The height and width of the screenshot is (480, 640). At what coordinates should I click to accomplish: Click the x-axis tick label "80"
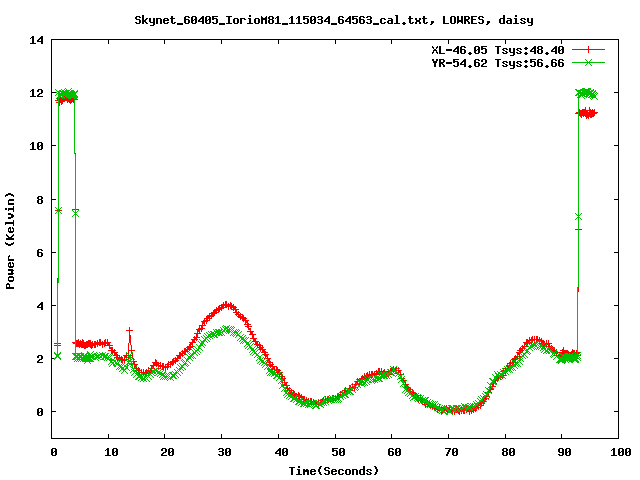tap(508, 452)
